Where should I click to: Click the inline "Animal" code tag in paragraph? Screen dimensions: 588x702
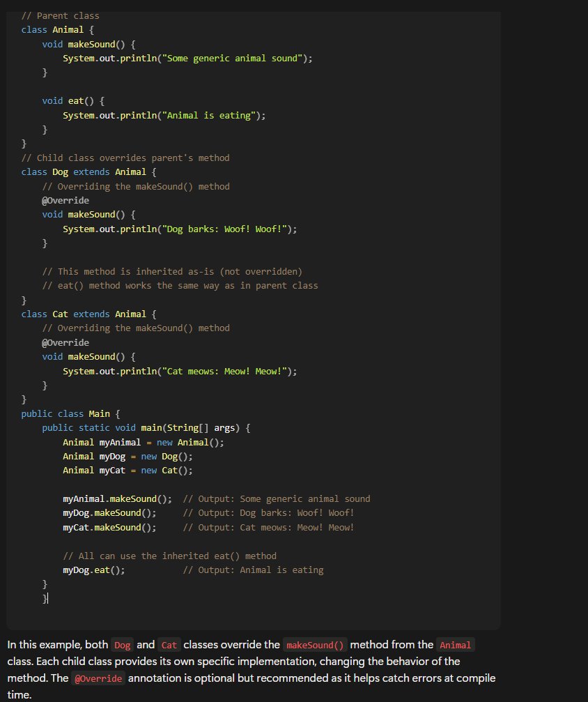[x=455, y=645]
